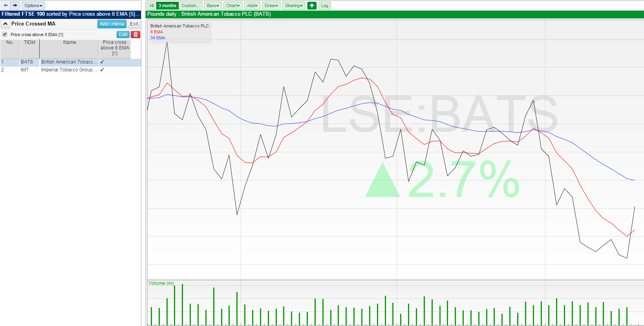
Task: Open the Custom... date range tab
Action: point(190,5)
